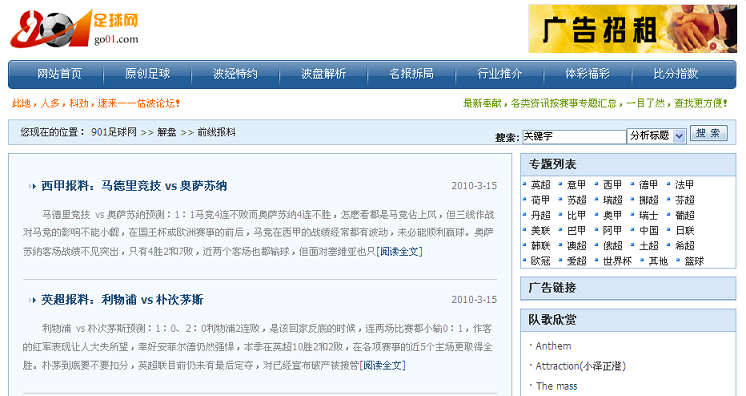Open 篮球 in the topic list
Image resolution: width=746 pixels, height=396 pixels.
point(694,261)
